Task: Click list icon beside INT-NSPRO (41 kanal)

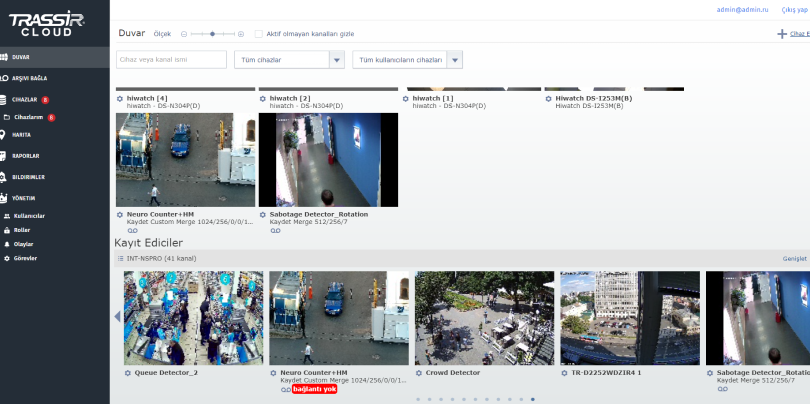Action: point(120,258)
